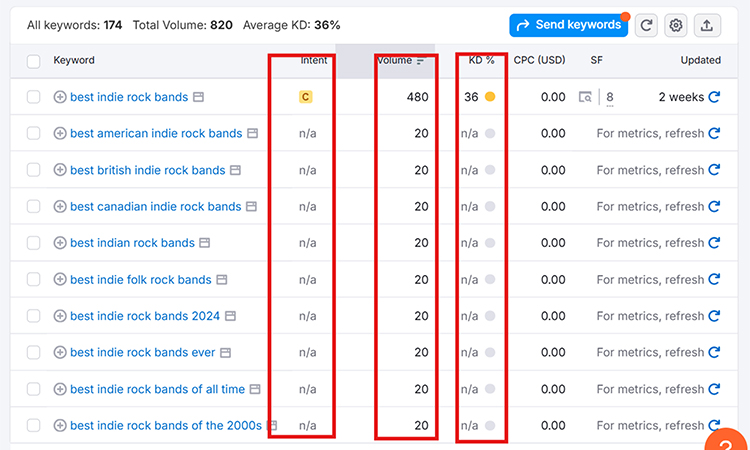Open best indie folk rock bands link
Viewport: 750px width, 450px height.
(x=141, y=279)
